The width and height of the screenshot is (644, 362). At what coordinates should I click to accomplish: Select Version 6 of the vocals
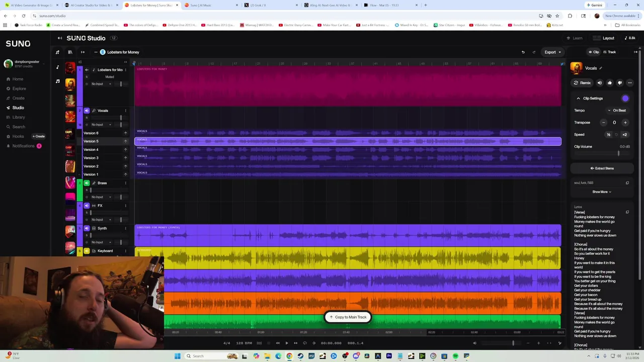(91, 133)
